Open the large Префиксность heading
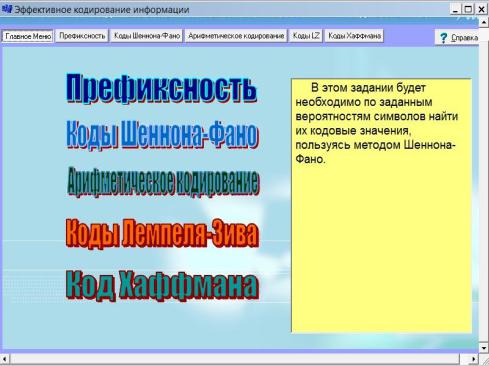 (x=162, y=88)
